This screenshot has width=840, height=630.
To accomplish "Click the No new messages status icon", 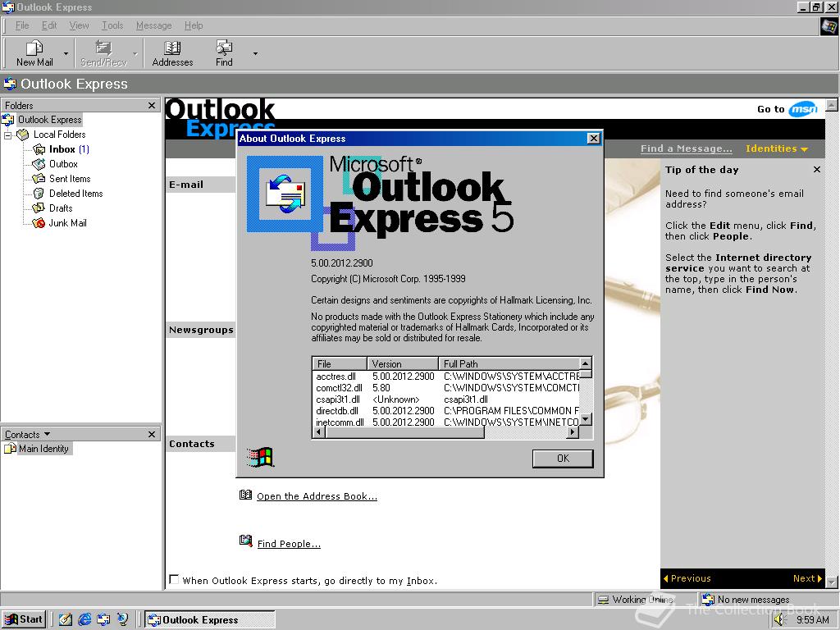I will click(708, 600).
